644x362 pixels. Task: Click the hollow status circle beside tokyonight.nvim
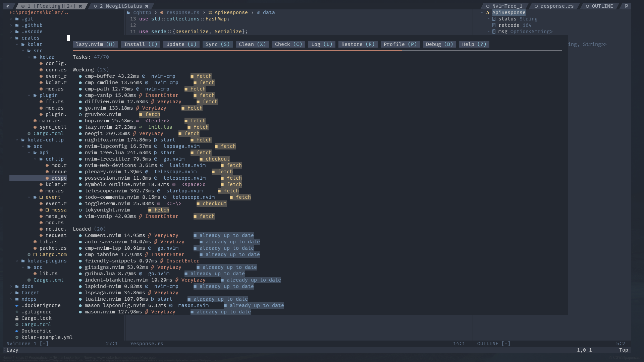pos(80,210)
